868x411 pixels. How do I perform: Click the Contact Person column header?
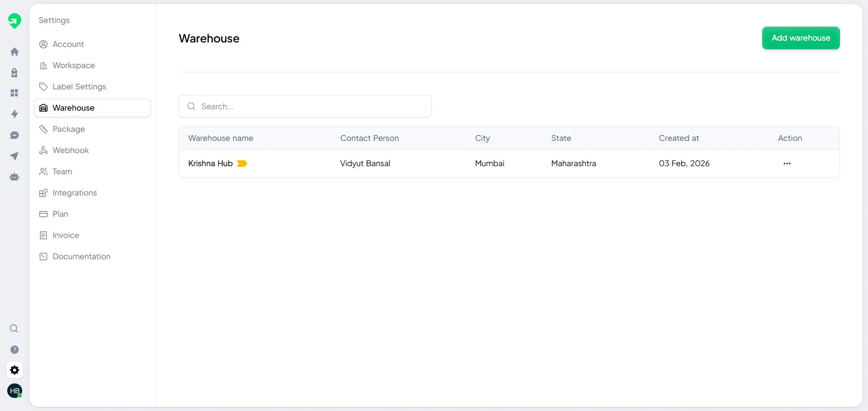click(369, 138)
